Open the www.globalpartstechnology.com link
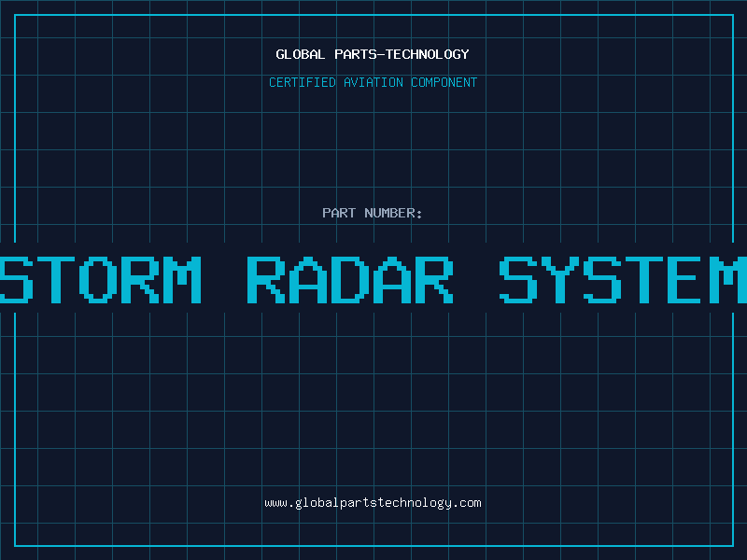The image size is (747, 560). pyautogui.click(x=373, y=503)
